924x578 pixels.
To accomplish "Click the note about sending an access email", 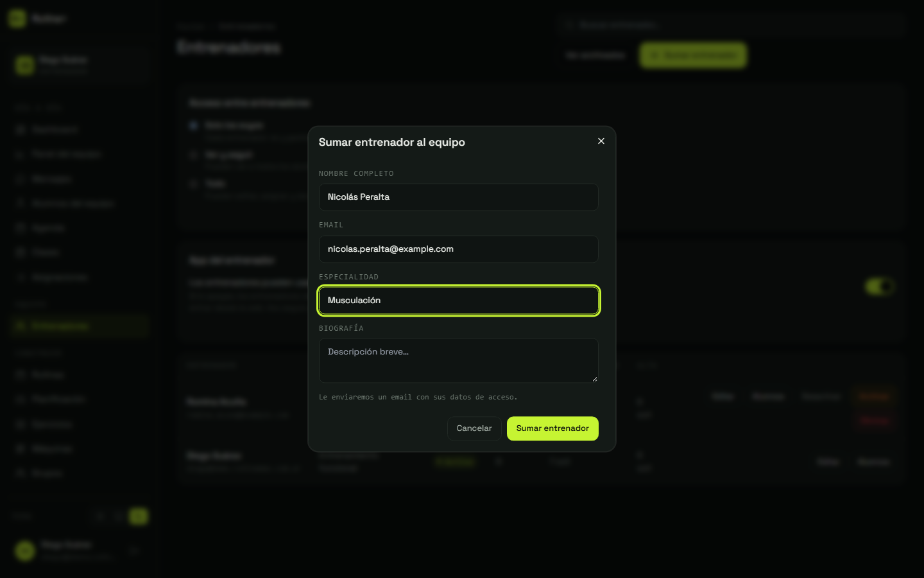I will click(x=418, y=397).
